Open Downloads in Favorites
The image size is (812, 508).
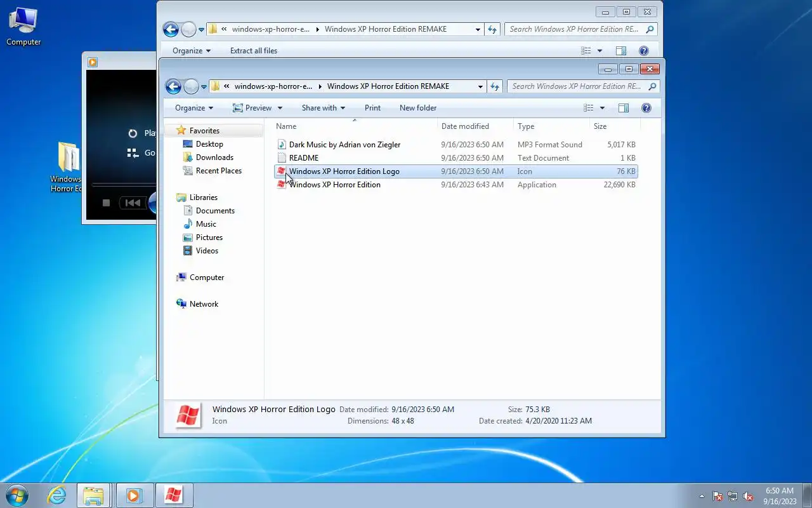click(214, 157)
